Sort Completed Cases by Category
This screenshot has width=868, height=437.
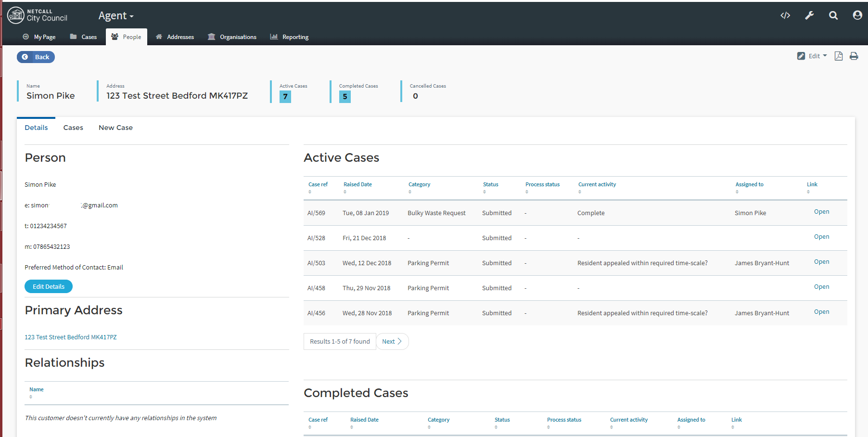coord(438,423)
